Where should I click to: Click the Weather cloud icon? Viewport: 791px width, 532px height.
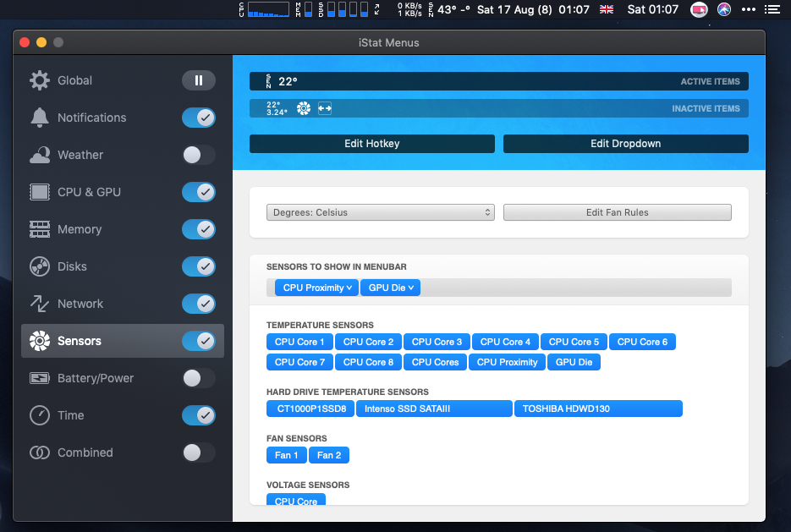point(40,155)
